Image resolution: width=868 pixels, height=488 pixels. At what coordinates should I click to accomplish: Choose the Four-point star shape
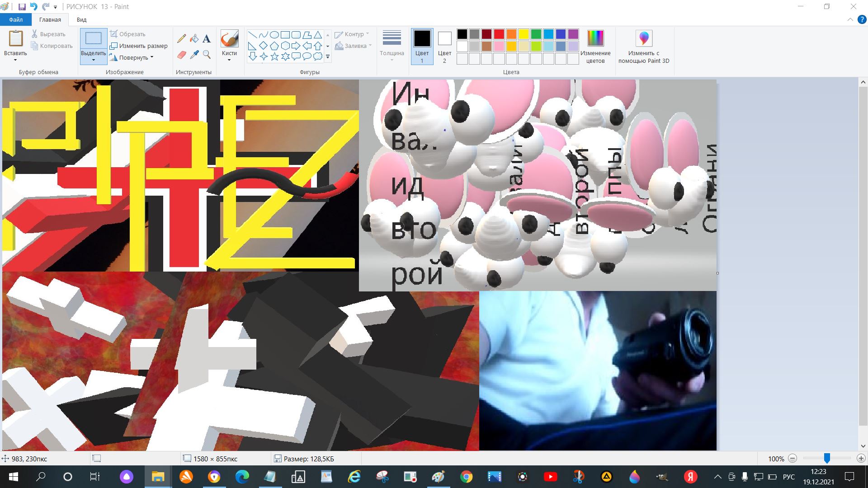click(264, 56)
